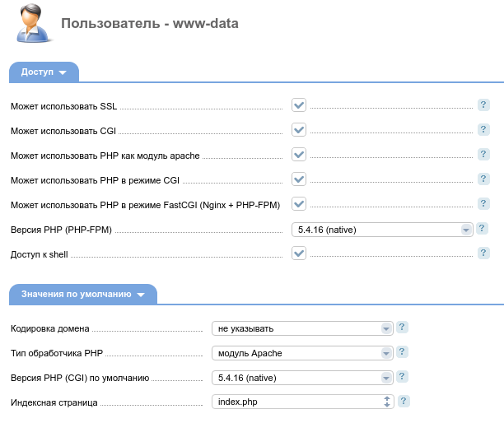
Task: Click help icon for CGI option
Action: click(483, 130)
